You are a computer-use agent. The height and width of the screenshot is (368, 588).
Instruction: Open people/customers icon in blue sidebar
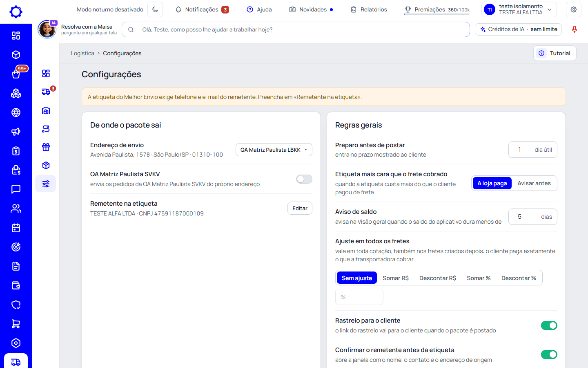16,209
